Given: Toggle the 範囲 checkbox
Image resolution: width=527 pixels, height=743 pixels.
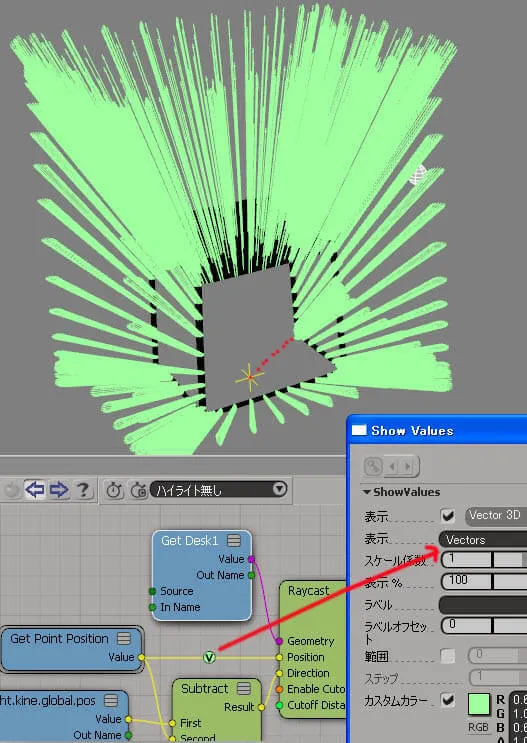Looking at the screenshot, I should coord(448,656).
